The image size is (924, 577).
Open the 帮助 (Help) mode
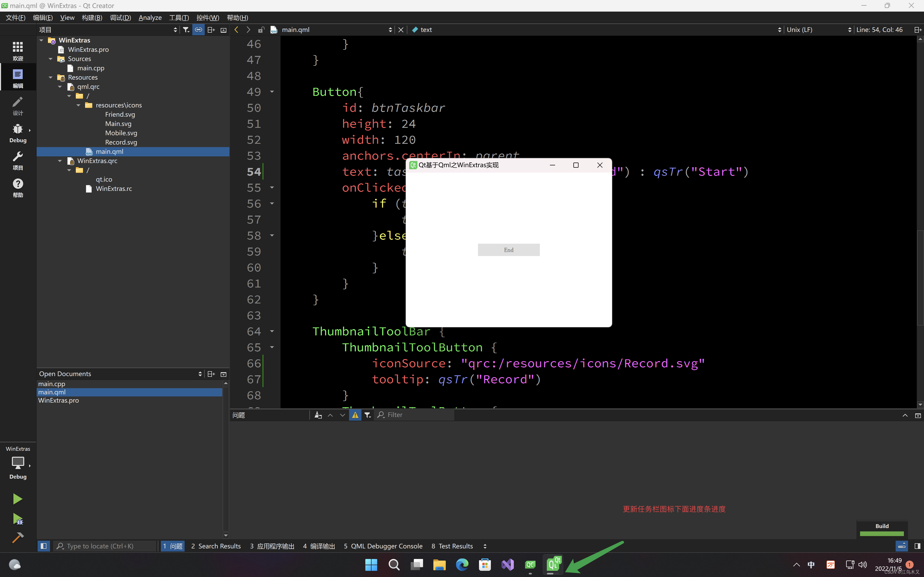[18, 187]
